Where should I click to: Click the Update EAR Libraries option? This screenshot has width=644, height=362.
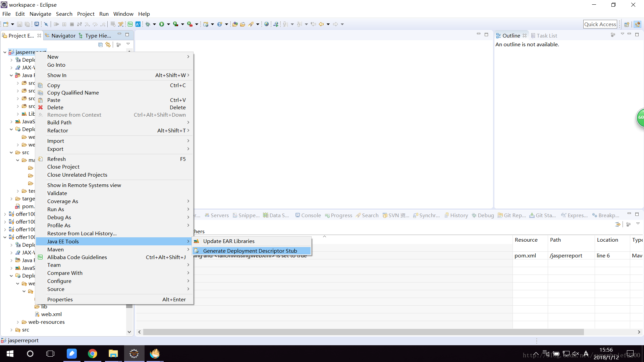(x=229, y=241)
